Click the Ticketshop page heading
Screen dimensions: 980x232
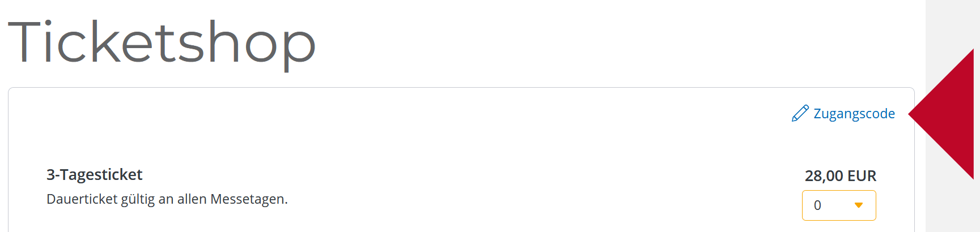click(162, 43)
